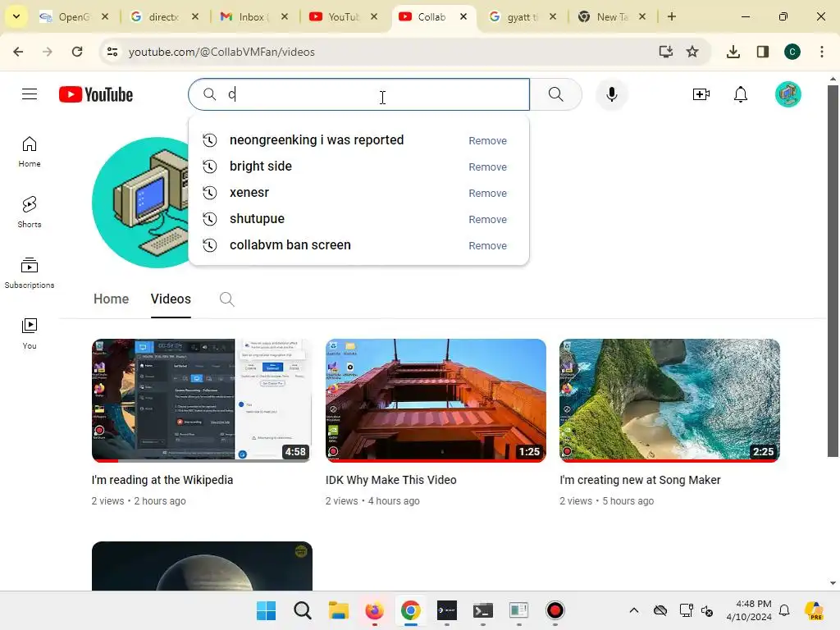
Task: Open 'I'm reading at the Wikipedia' thumbnail
Action: point(202,400)
